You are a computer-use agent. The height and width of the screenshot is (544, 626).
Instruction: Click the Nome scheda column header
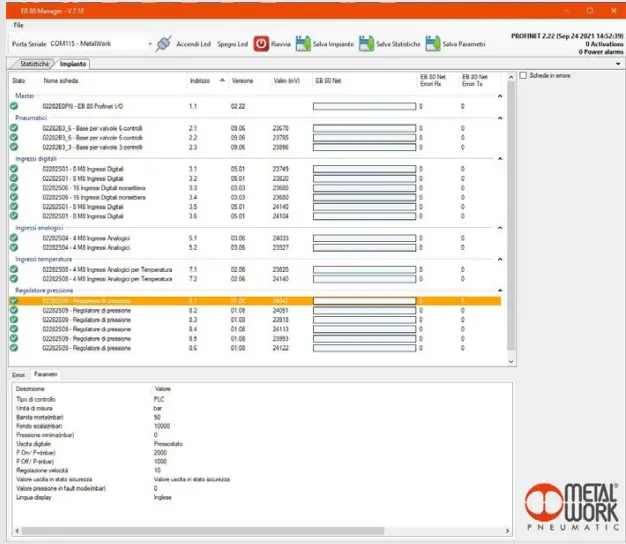[x=61, y=81]
